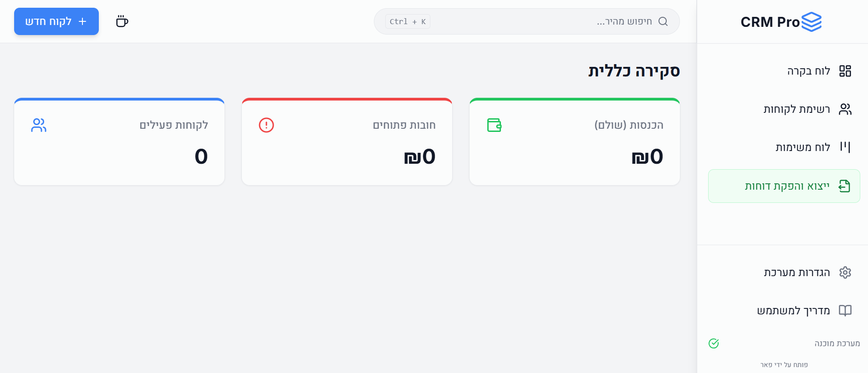868x373 pixels.
Task: Open לוח בקרה dashboard menu item
Action: (809, 71)
